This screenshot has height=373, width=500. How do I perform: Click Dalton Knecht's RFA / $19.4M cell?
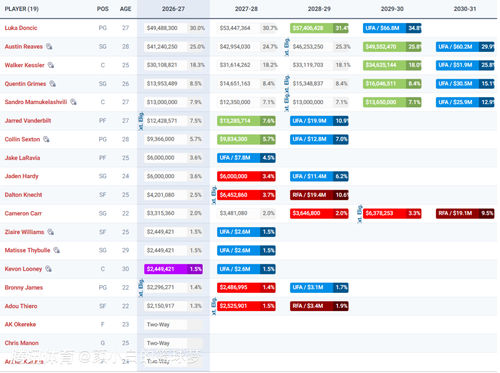coord(319,195)
